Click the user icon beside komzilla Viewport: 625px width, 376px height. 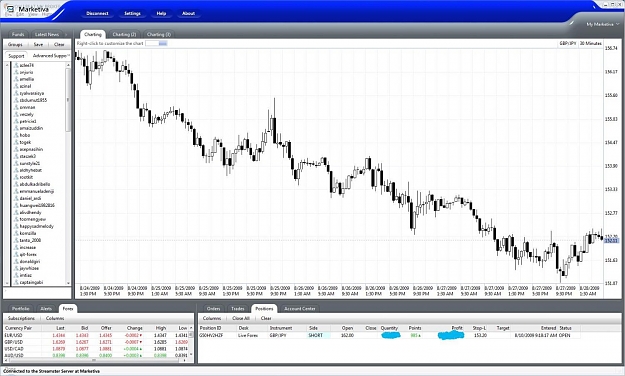click(16, 234)
